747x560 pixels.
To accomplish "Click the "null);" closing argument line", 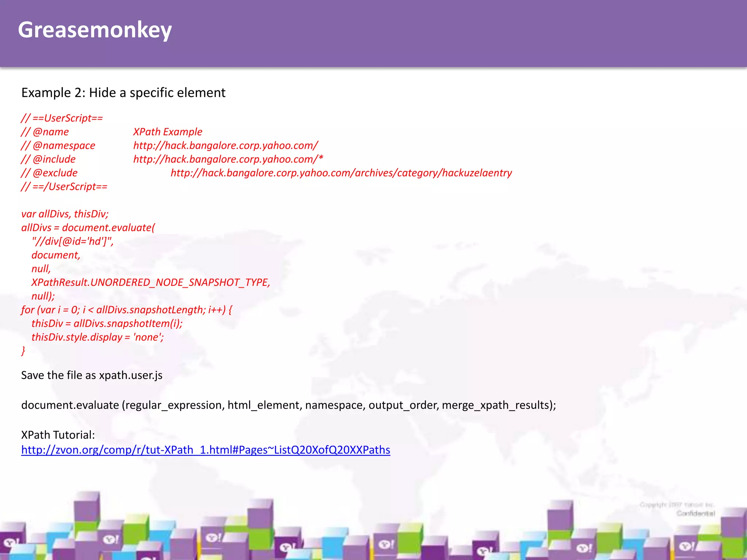I will click(43, 296).
